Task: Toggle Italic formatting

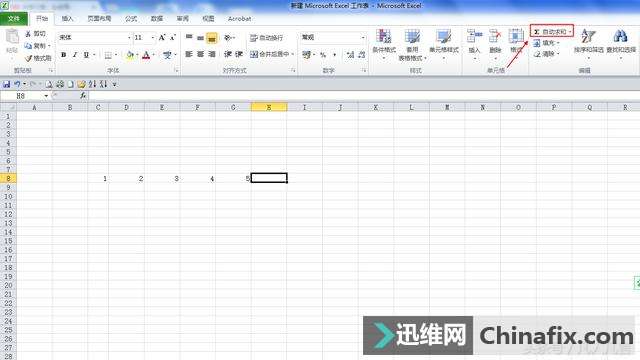Action: pos(75,55)
